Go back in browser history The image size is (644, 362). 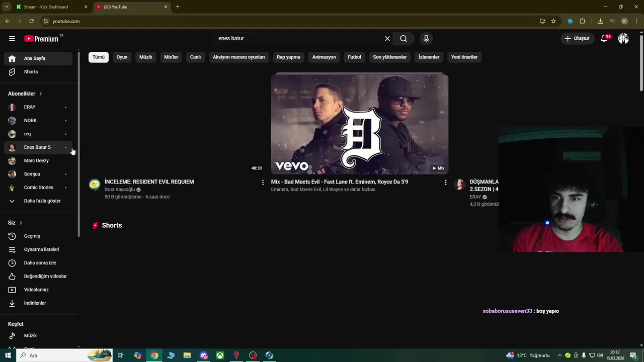point(7,21)
